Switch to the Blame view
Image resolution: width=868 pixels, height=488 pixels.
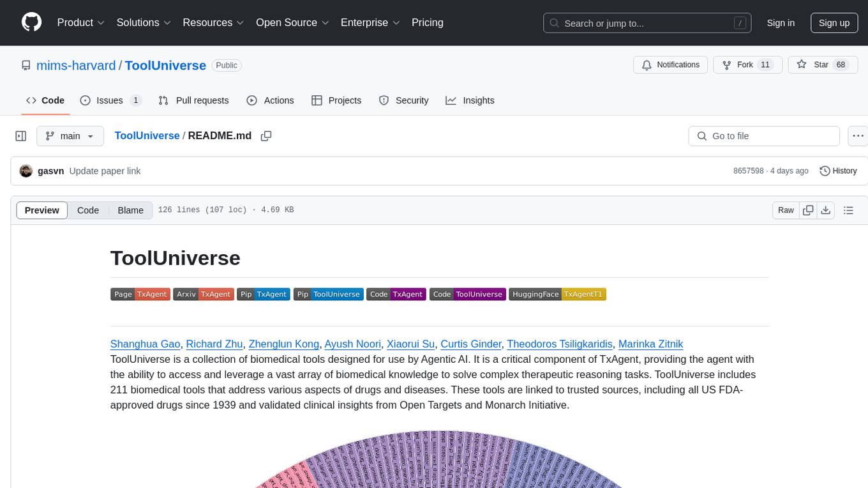click(x=131, y=210)
